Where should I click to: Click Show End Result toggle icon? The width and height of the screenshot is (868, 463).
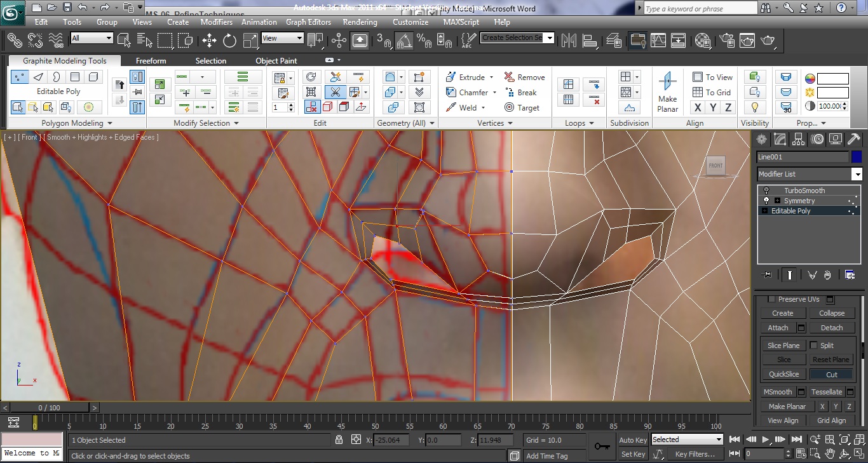click(x=790, y=275)
